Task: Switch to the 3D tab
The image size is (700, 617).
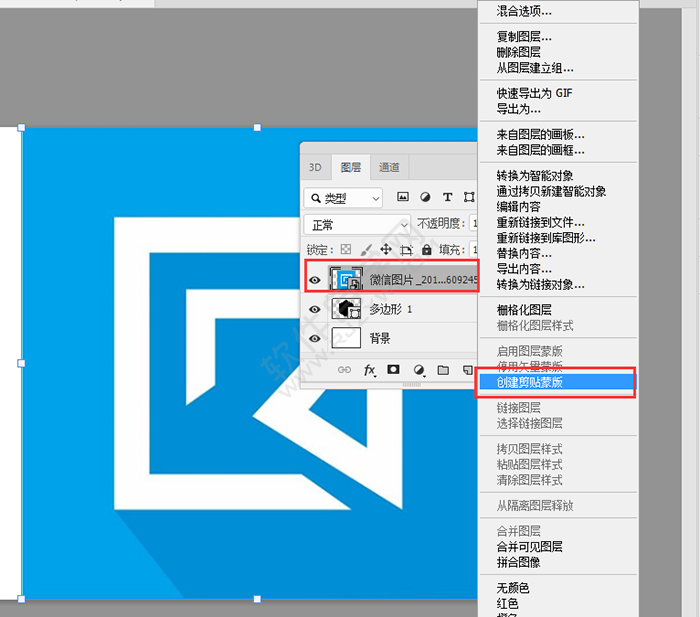Action: [315, 167]
